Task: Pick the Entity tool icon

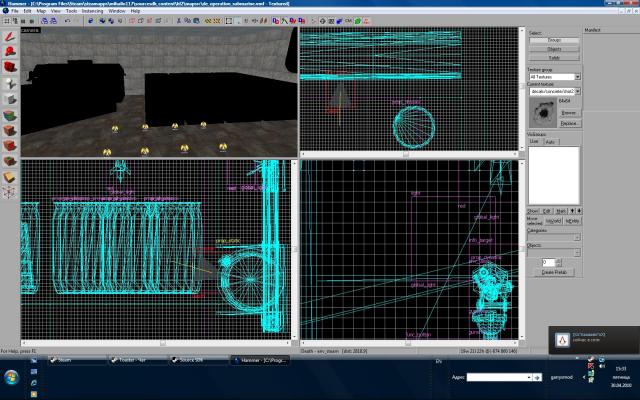Action: point(9,83)
